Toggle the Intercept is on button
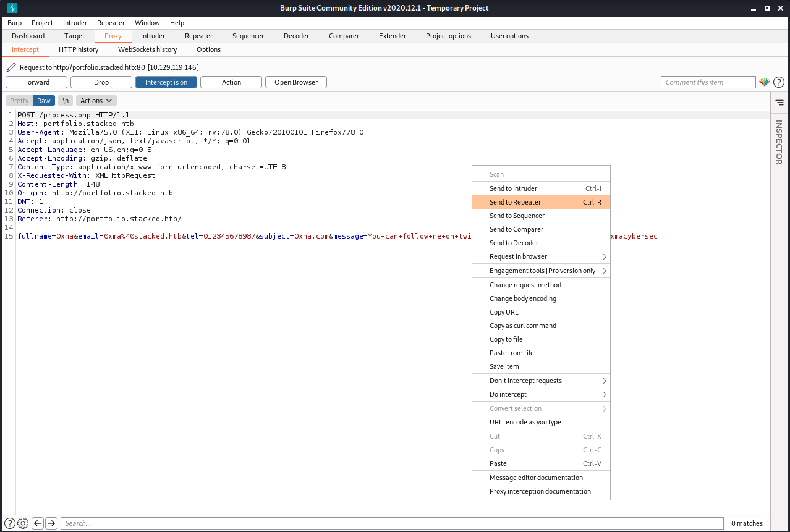This screenshot has width=790, height=532. click(166, 82)
